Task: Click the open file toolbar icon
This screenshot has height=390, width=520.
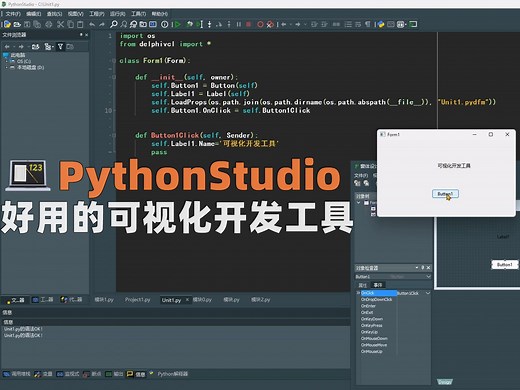Action: tap(17, 24)
